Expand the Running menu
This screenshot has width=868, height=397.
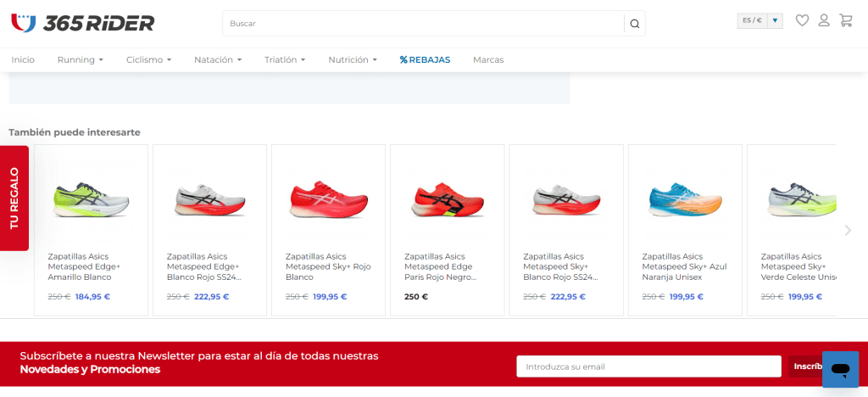[x=80, y=60]
